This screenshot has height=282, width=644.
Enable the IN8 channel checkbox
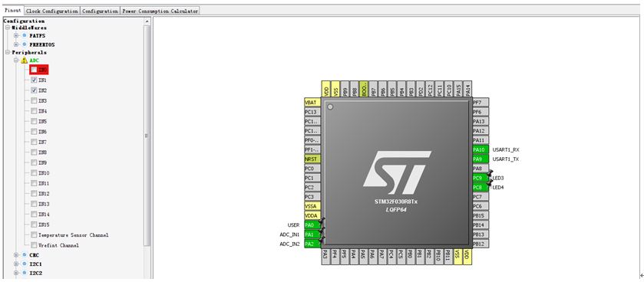coord(34,152)
